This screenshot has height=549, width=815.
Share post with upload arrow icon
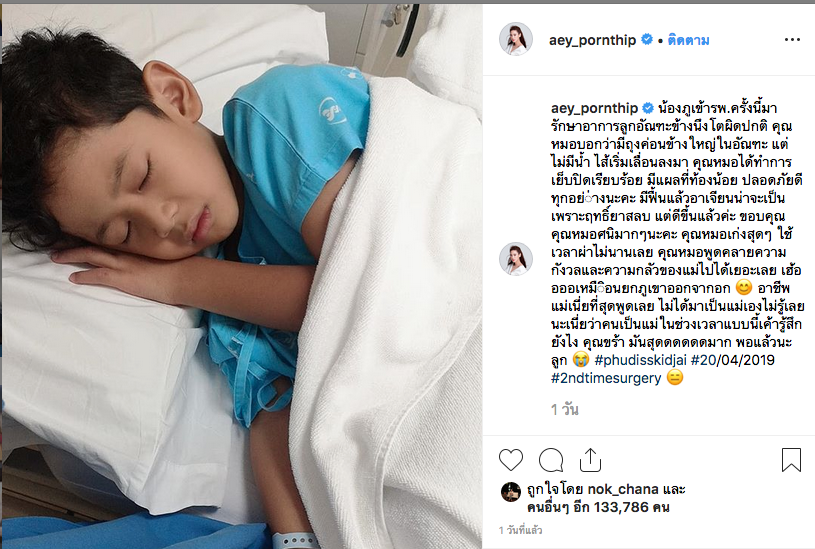(590, 460)
